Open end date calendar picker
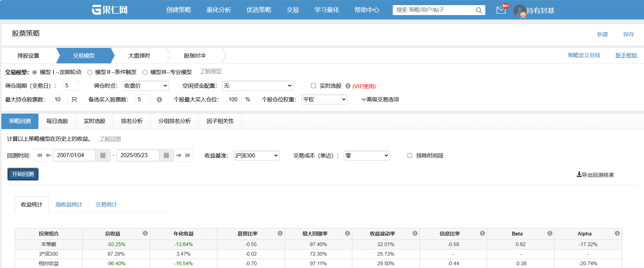 [x=166, y=155]
